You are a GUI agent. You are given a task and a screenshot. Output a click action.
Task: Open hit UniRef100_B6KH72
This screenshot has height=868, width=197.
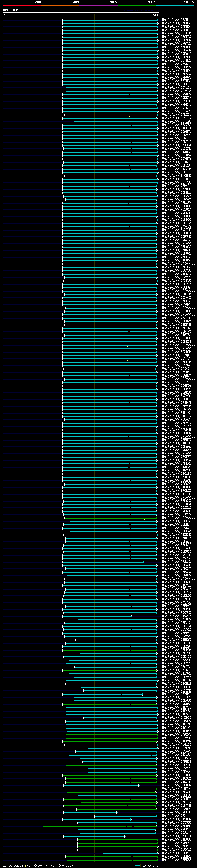(x=177, y=575)
